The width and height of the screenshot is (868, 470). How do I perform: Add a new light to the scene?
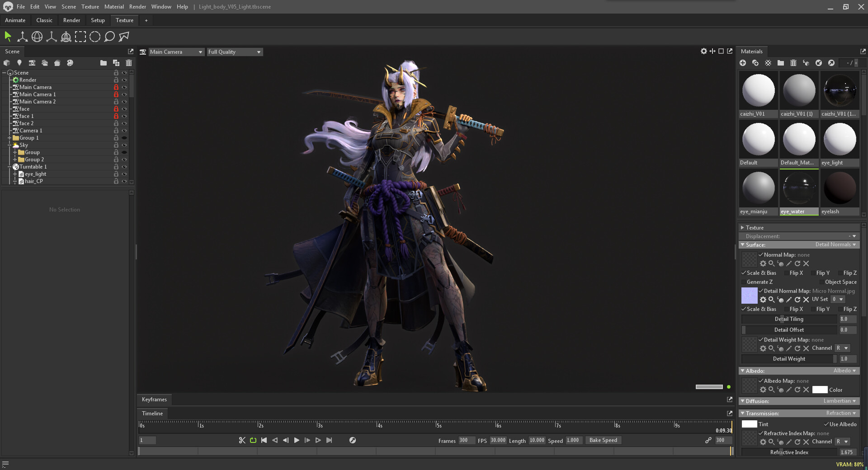pos(19,63)
